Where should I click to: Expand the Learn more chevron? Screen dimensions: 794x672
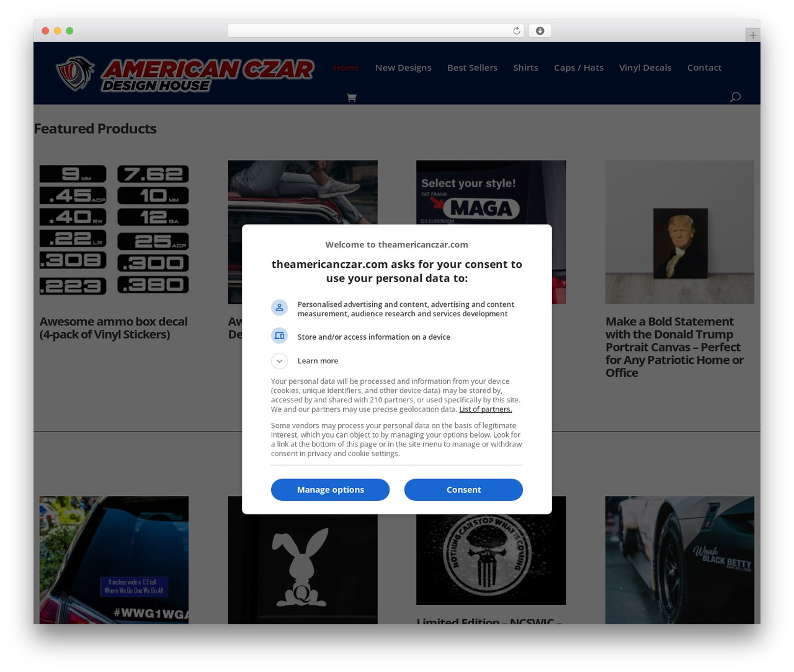pos(279,361)
